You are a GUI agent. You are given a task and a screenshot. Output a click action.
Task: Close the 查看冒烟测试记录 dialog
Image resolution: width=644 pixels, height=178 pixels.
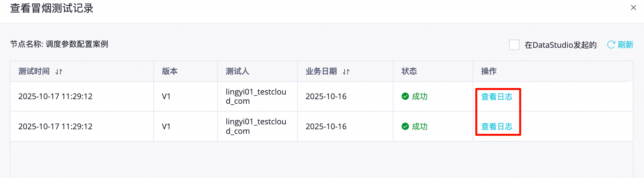[633, 8]
